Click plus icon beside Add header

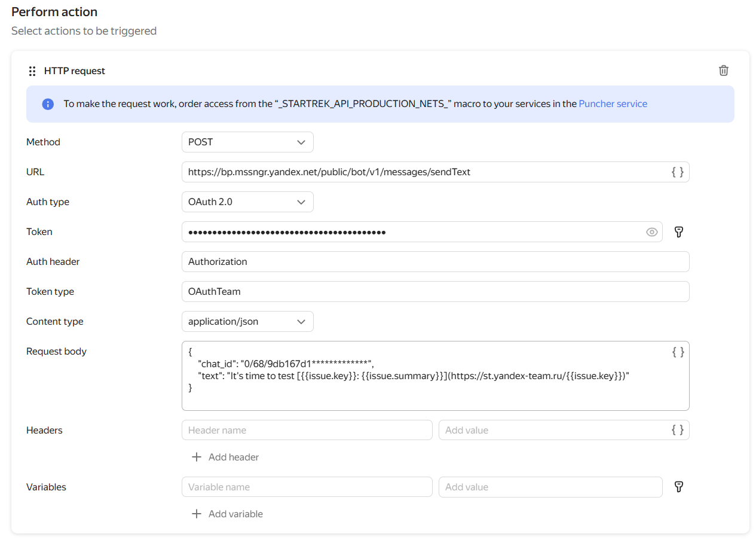click(196, 457)
